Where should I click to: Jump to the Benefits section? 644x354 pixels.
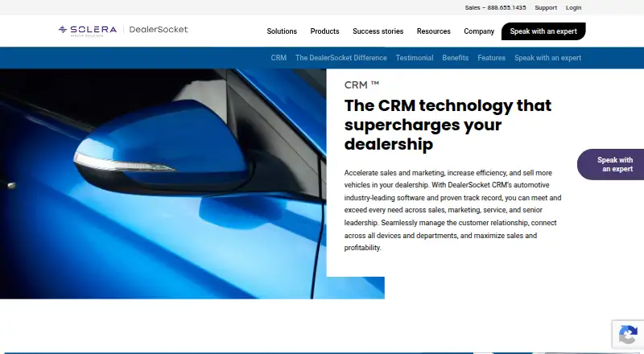click(x=455, y=58)
